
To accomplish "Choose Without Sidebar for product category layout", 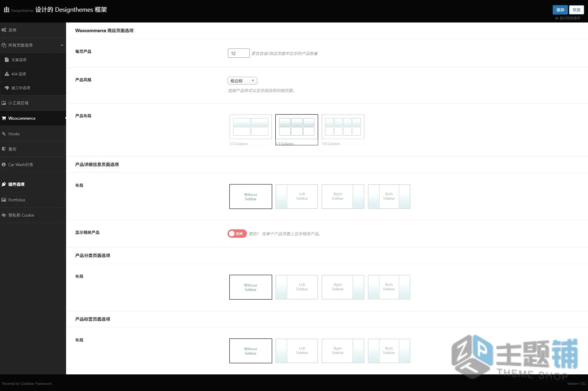I will [x=251, y=287].
